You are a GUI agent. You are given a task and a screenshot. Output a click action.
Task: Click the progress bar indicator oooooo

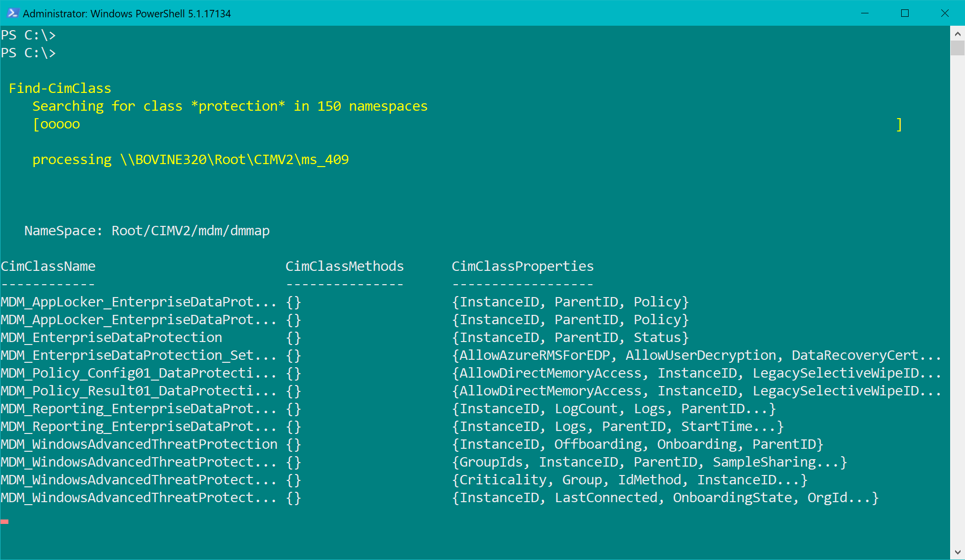coord(59,124)
